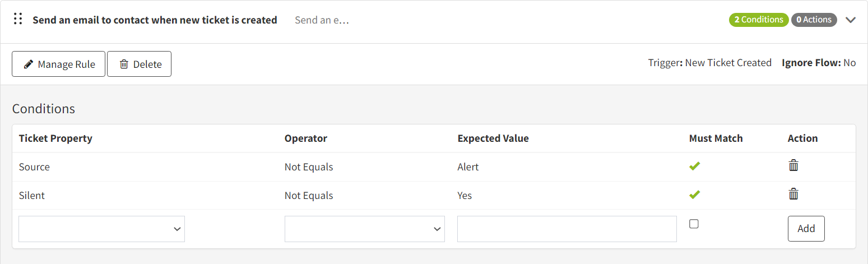Open the Operator dropdown
This screenshot has height=264, width=868.
point(365,229)
